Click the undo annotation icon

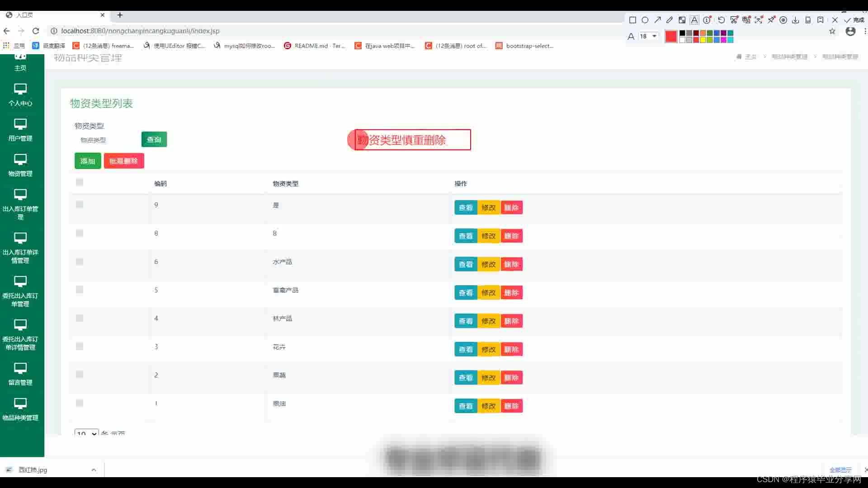coord(722,20)
